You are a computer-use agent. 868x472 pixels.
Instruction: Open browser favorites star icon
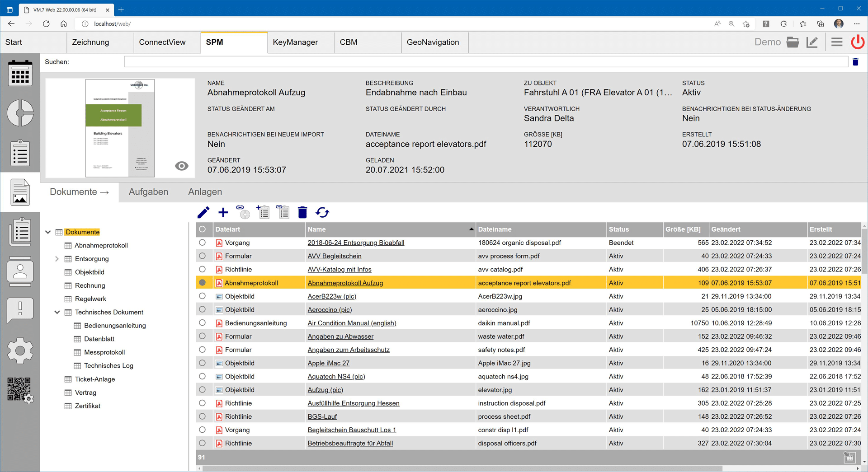[802, 24]
